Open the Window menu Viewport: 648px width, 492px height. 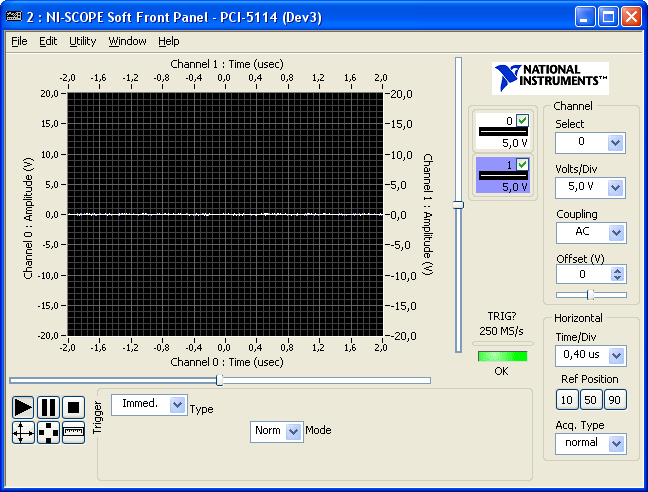coord(127,41)
